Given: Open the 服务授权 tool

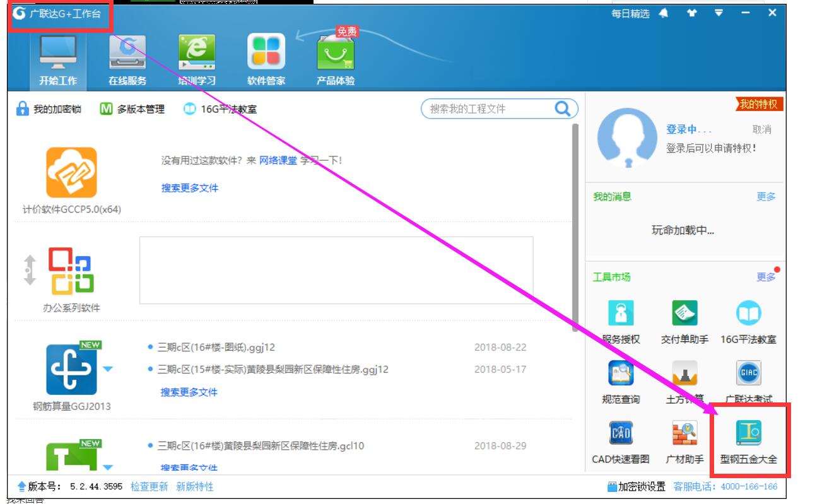Looking at the screenshot, I should click(621, 322).
